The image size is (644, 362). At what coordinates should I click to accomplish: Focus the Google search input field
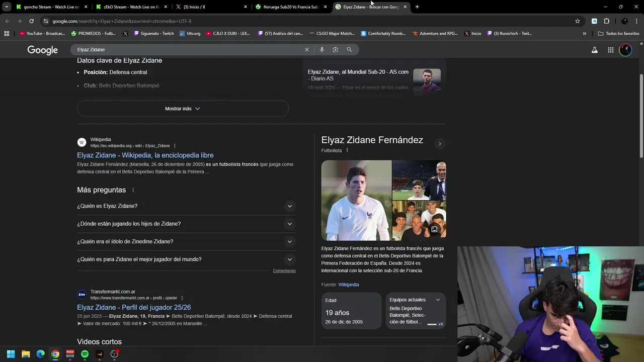(x=189, y=50)
